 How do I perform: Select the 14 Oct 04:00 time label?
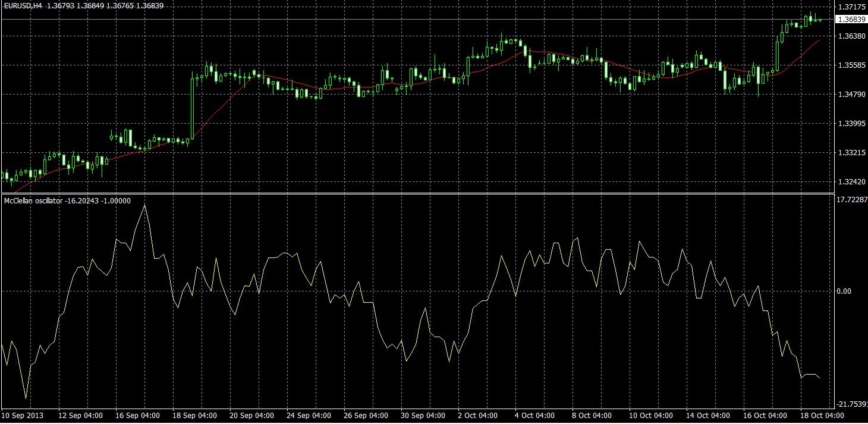tap(709, 416)
